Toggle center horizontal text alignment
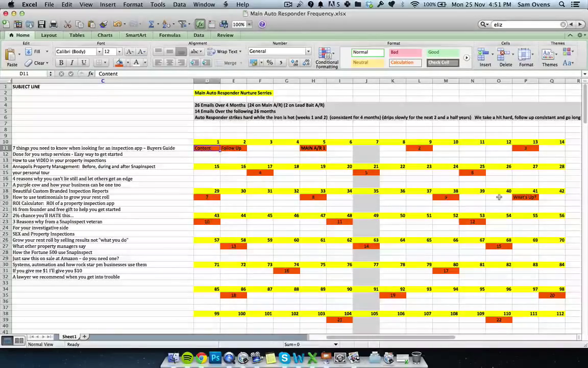 170,63
